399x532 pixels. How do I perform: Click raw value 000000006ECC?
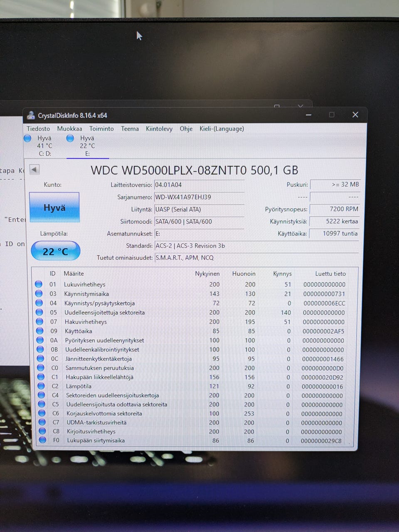click(x=324, y=303)
